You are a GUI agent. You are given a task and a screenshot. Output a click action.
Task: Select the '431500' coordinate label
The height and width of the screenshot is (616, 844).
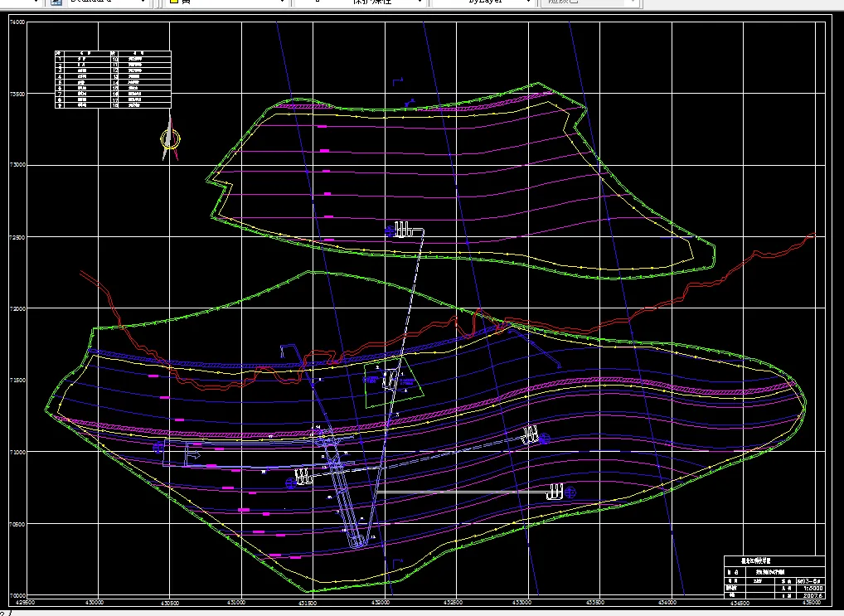(308, 603)
